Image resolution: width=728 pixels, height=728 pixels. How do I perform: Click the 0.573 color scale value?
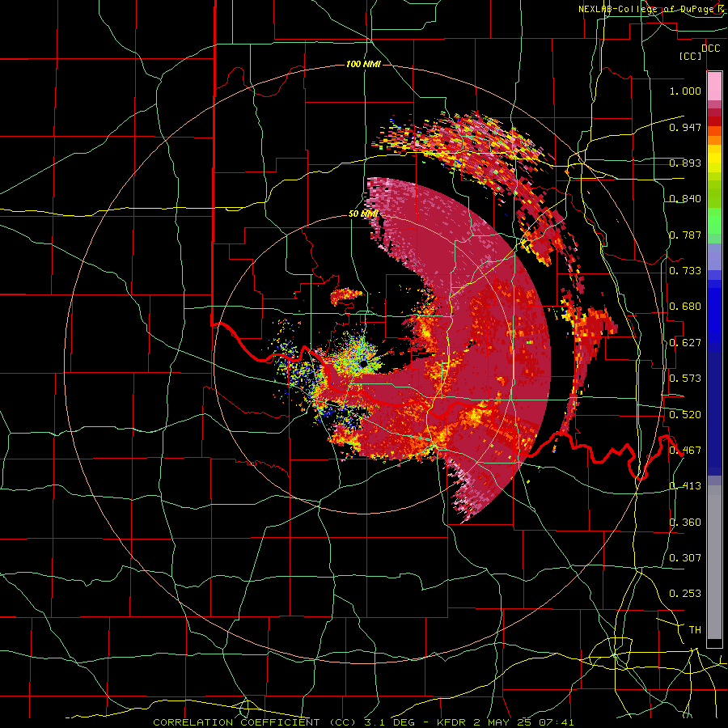[x=685, y=379]
